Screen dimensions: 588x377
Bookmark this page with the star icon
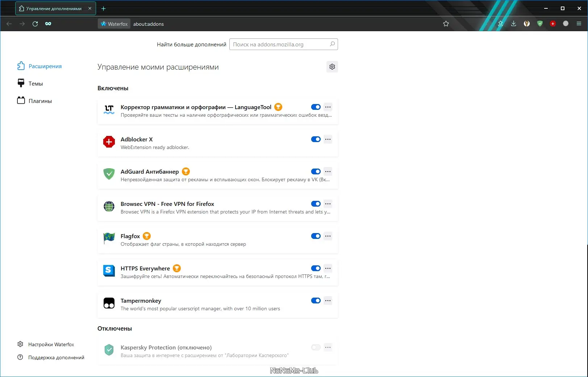tap(446, 24)
